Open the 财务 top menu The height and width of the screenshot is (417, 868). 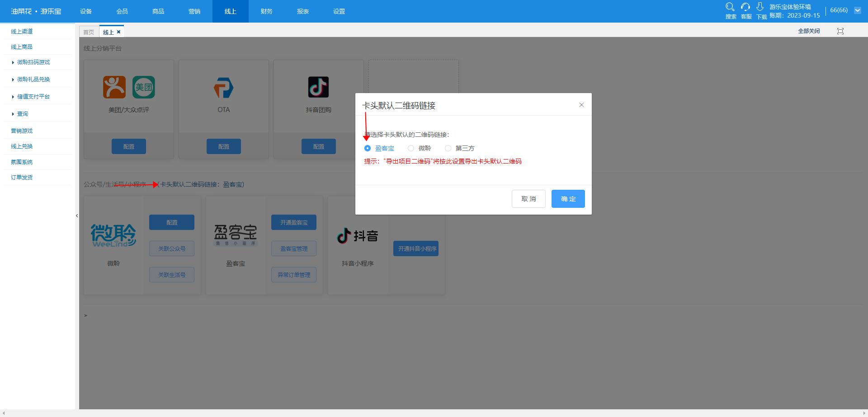coord(267,11)
